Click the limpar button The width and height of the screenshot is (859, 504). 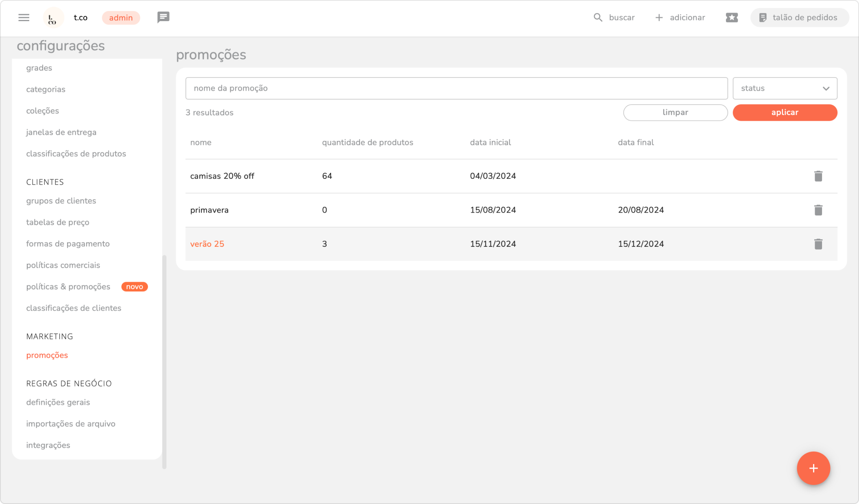[x=675, y=113]
